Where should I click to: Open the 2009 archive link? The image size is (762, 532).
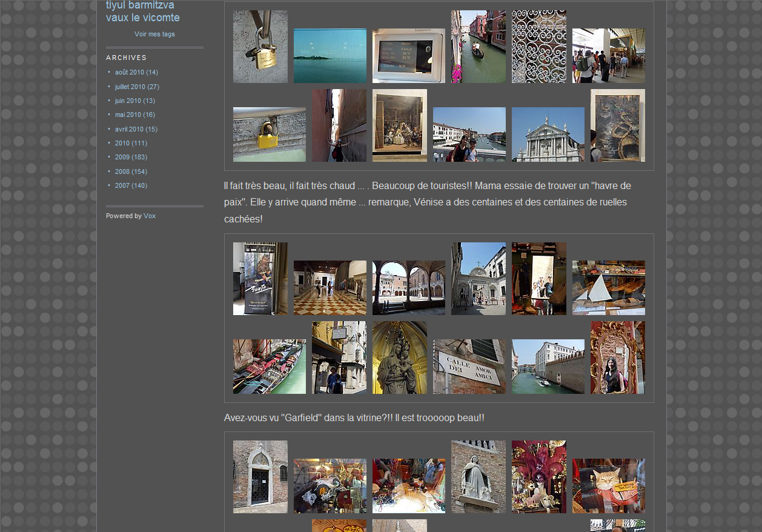click(x=122, y=157)
